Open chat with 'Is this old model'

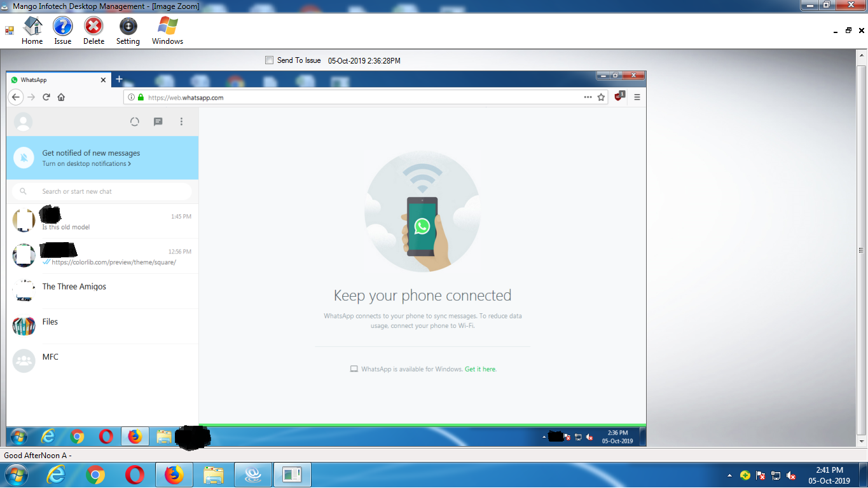coord(102,221)
